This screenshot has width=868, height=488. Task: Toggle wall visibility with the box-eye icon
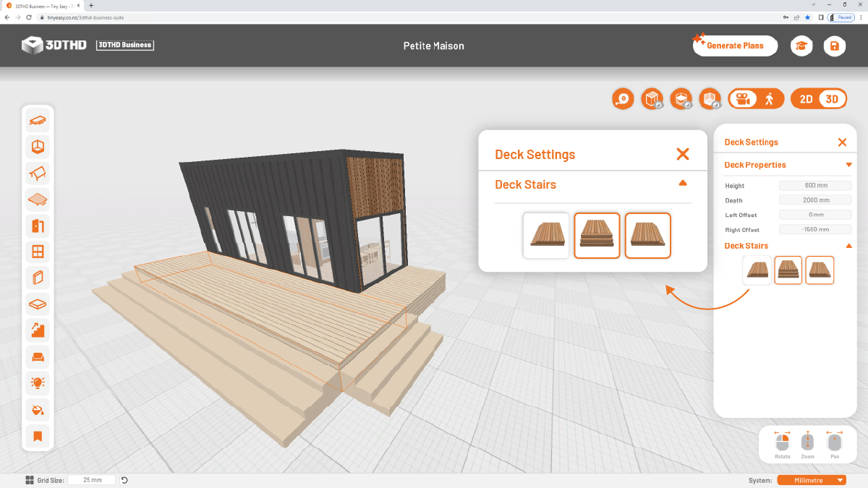(x=652, y=99)
